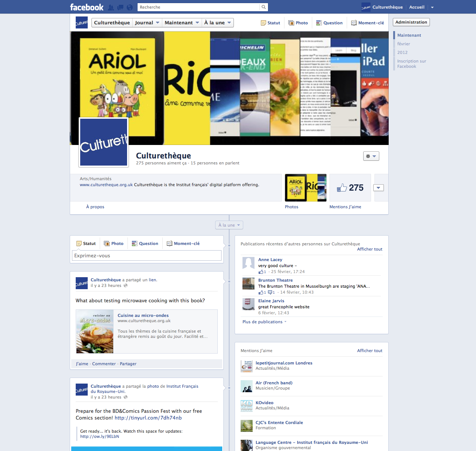Expand more page apps arrow beside likes box
This screenshot has height=451, width=476.
(x=379, y=188)
